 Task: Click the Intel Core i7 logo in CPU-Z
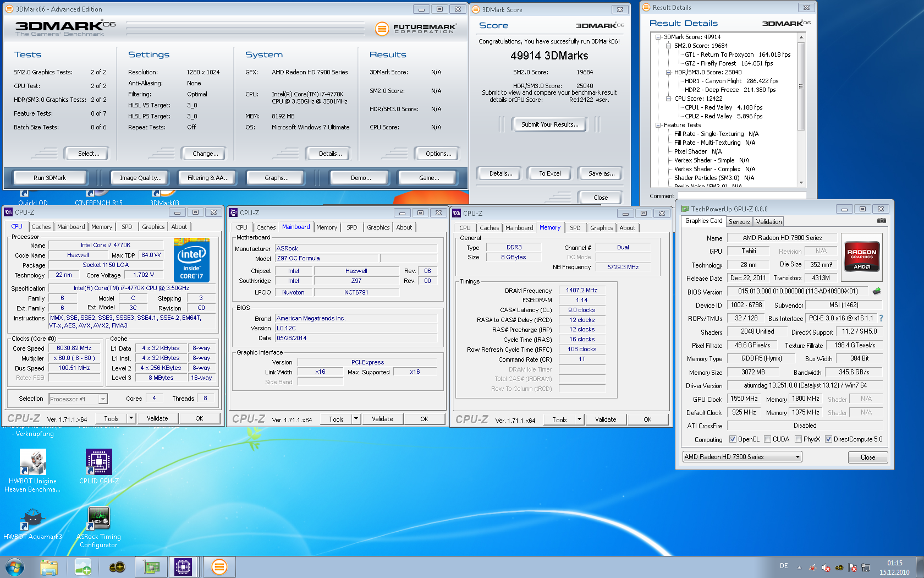pyautogui.click(x=191, y=260)
